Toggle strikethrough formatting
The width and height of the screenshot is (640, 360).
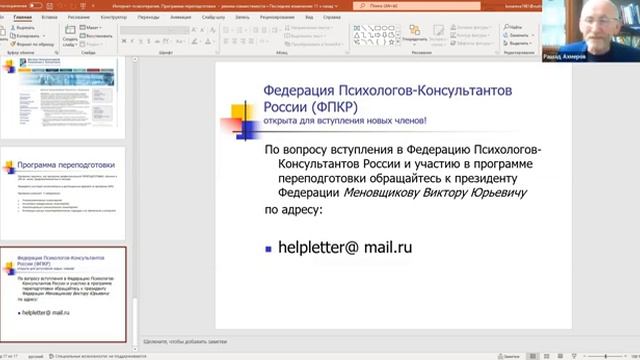(x=157, y=41)
